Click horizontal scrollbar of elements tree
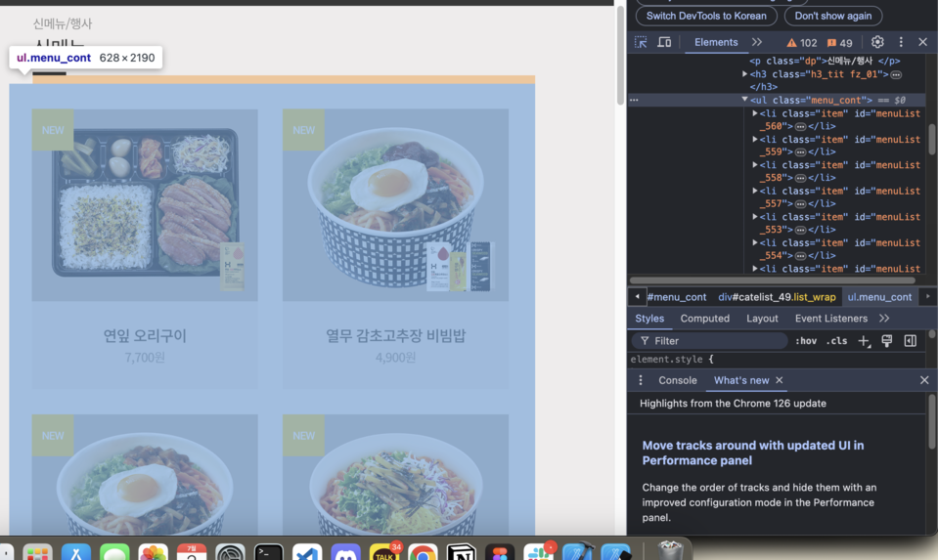 [x=772, y=280]
